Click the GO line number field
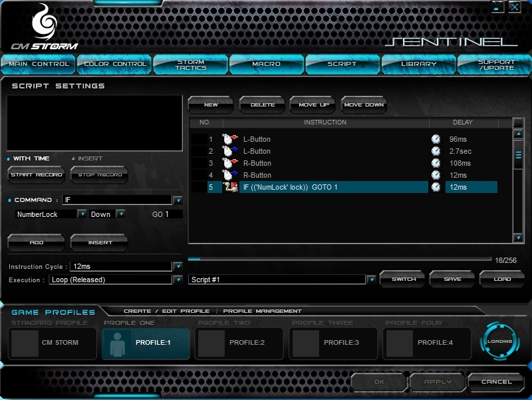The width and height of the screenshot is (532, 400). pyautogui.click(x=173, y=214)
